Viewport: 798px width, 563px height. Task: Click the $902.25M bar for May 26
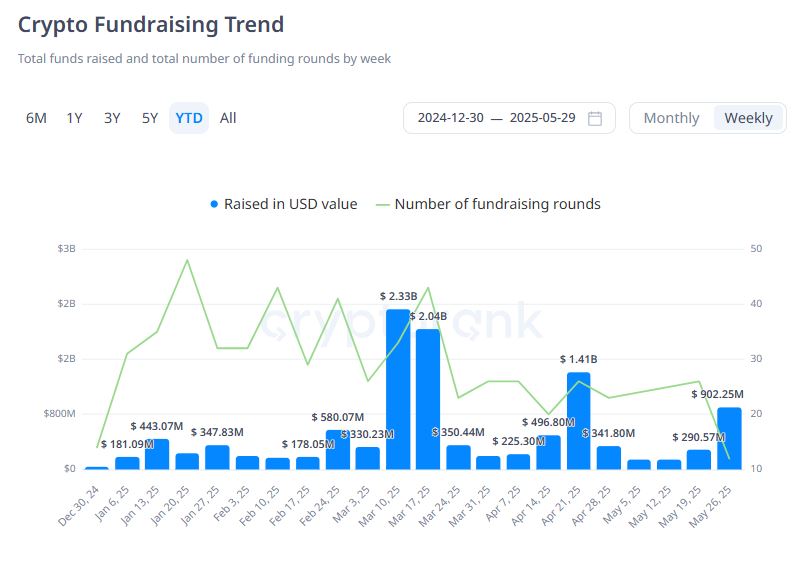coord(729,438)
